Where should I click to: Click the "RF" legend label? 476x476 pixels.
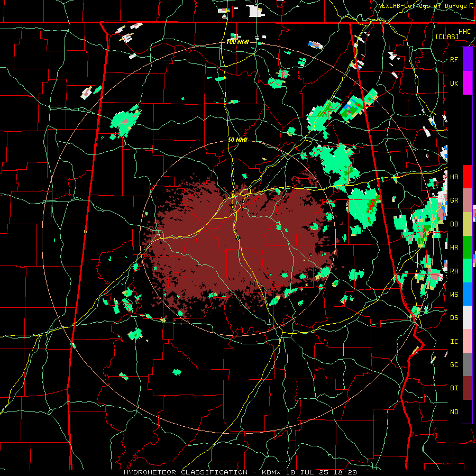tap(454, 59)
